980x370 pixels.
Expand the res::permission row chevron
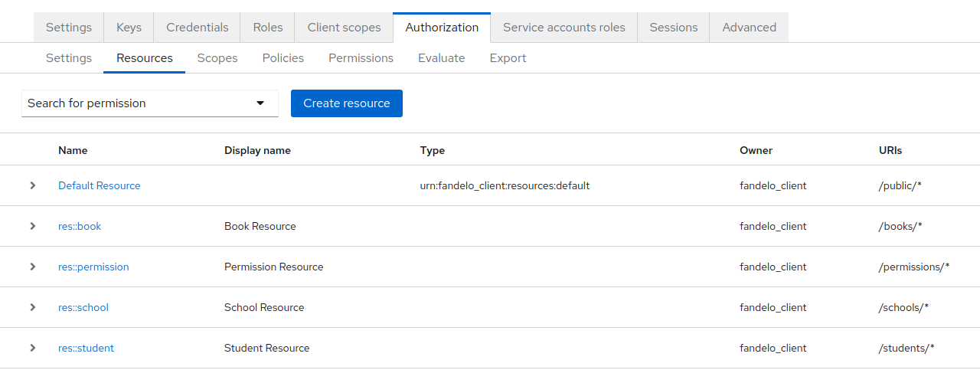point(33,267)
